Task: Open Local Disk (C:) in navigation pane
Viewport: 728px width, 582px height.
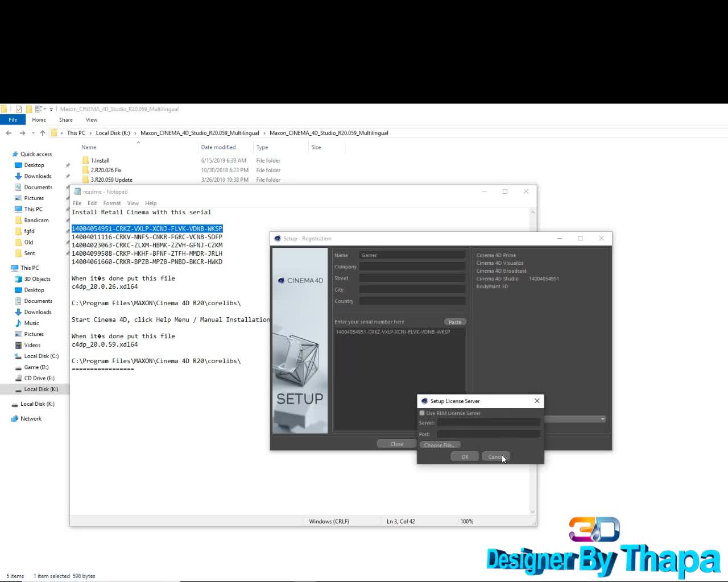Action: pyautogui.click(x=42, y=356)
